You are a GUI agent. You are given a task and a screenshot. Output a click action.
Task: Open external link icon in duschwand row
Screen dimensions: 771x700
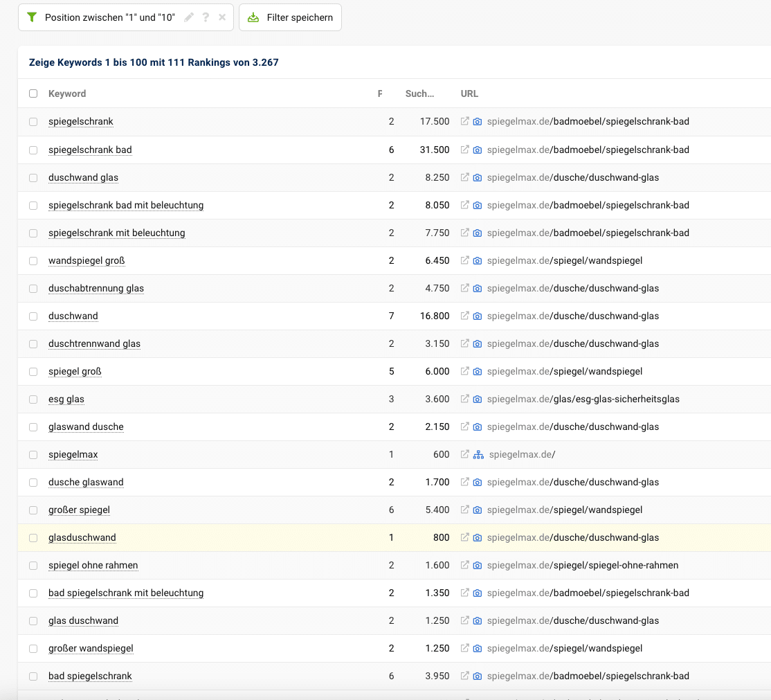point(464,315)
